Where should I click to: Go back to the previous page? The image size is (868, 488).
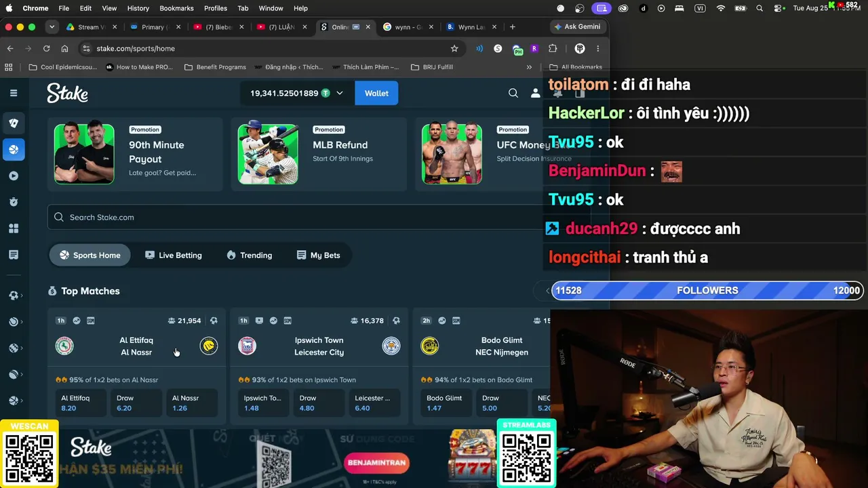click(x=10, y=48)
